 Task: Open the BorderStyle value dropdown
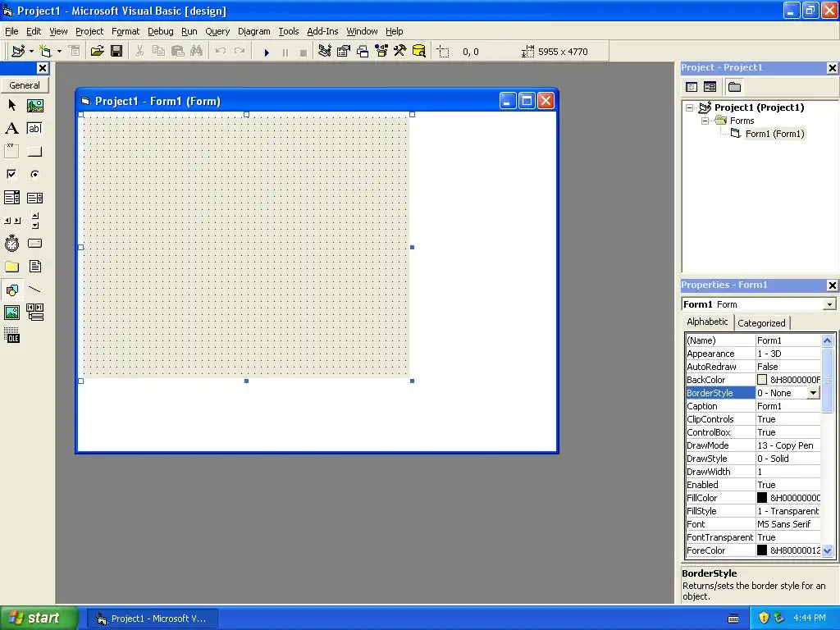813,393
